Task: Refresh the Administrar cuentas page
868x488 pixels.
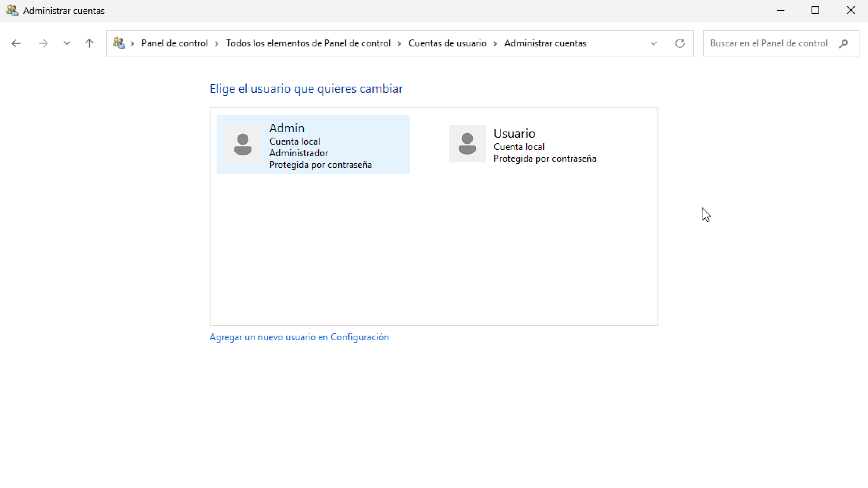Action: pyautogui.click(x=680, y=43)
